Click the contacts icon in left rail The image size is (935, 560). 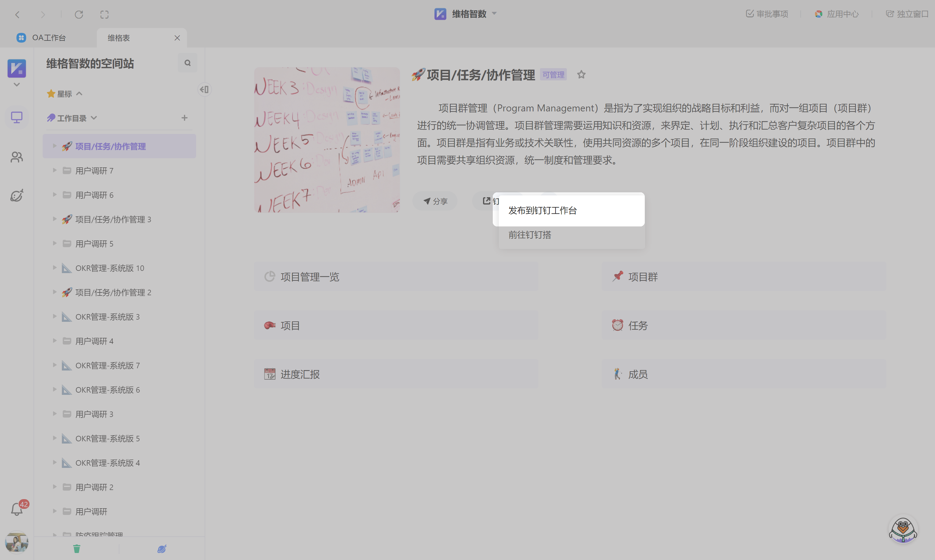coord(17,157)
